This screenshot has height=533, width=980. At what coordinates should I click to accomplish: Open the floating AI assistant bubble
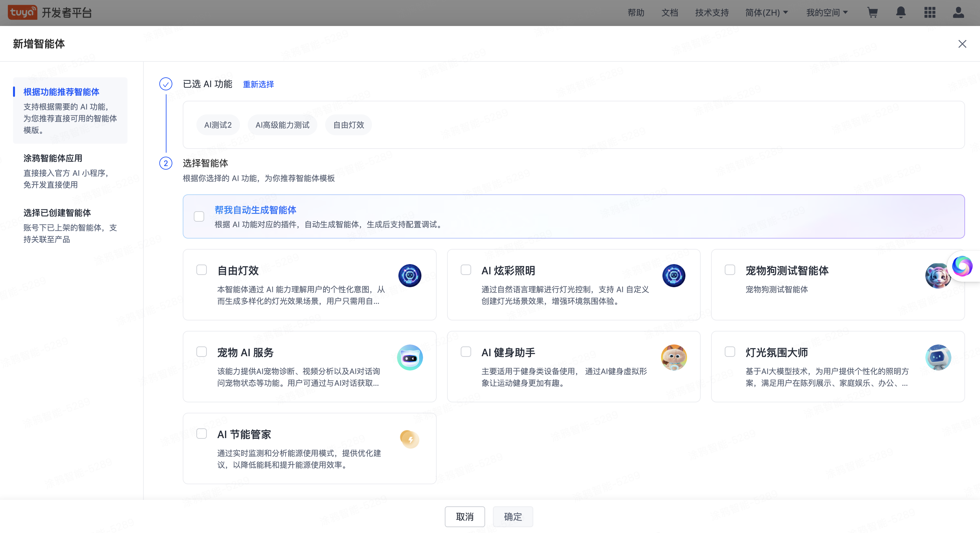(962, 266)
